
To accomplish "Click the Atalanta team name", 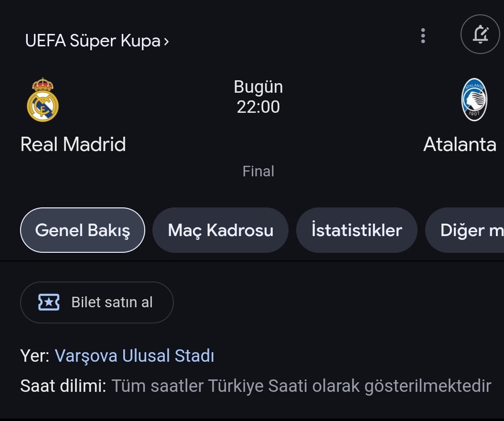I will coord(460,144).
